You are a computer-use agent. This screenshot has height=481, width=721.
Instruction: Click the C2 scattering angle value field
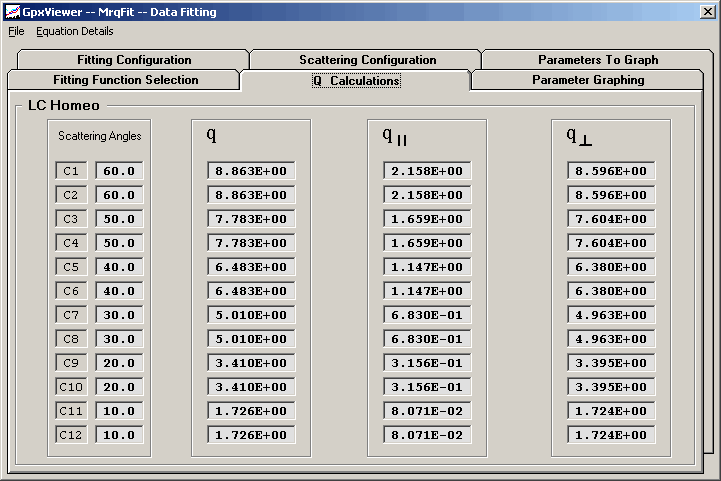[119, 195]
